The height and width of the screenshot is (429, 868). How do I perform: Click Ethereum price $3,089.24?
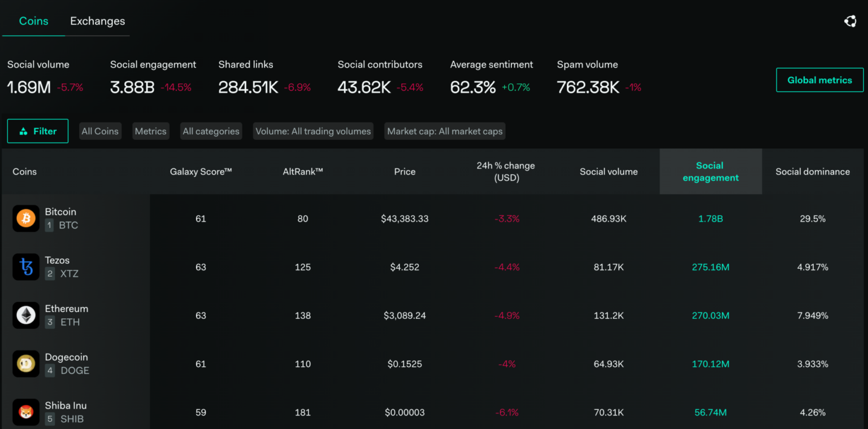(x=405, y=316)
